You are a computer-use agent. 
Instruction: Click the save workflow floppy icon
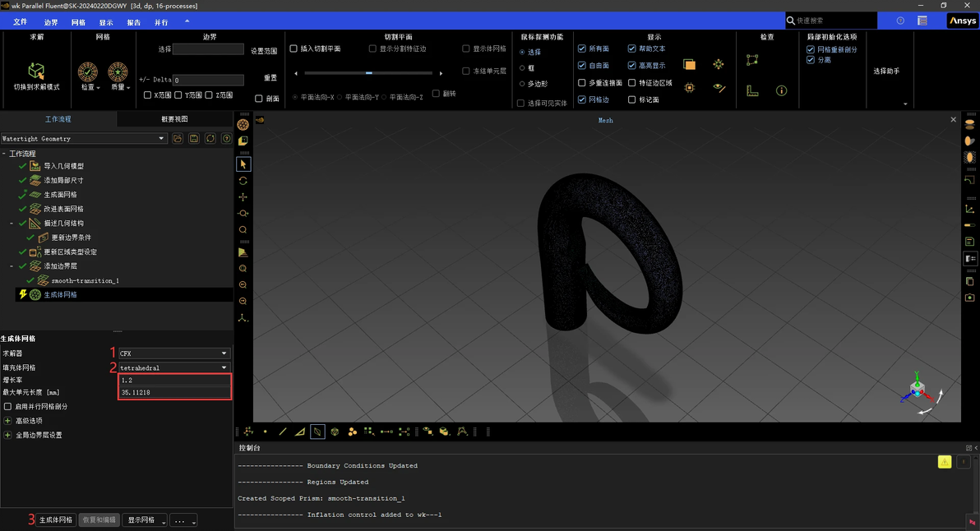click(194, 138)
